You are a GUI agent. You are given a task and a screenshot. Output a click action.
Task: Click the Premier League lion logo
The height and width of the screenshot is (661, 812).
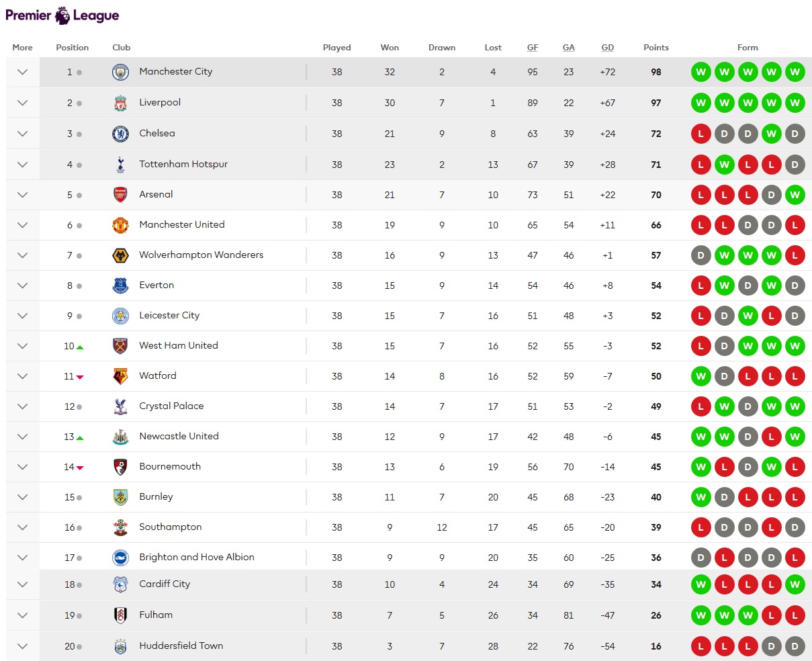coord(62,15)
